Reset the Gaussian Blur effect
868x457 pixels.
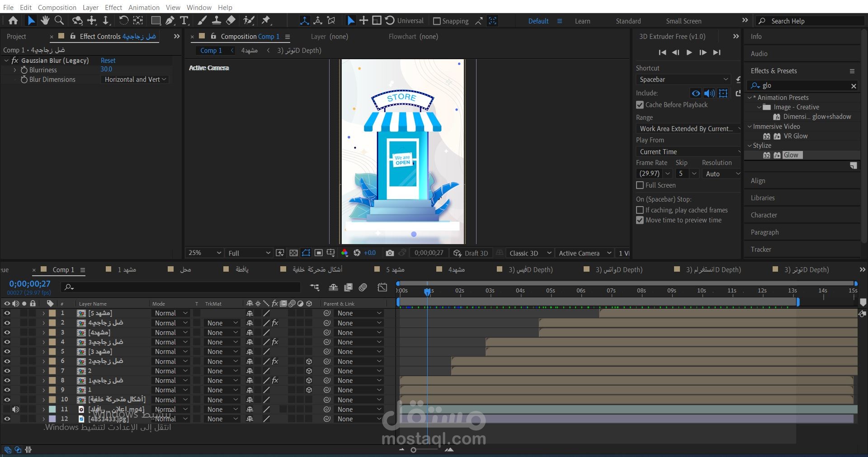(x=108, y=61)
